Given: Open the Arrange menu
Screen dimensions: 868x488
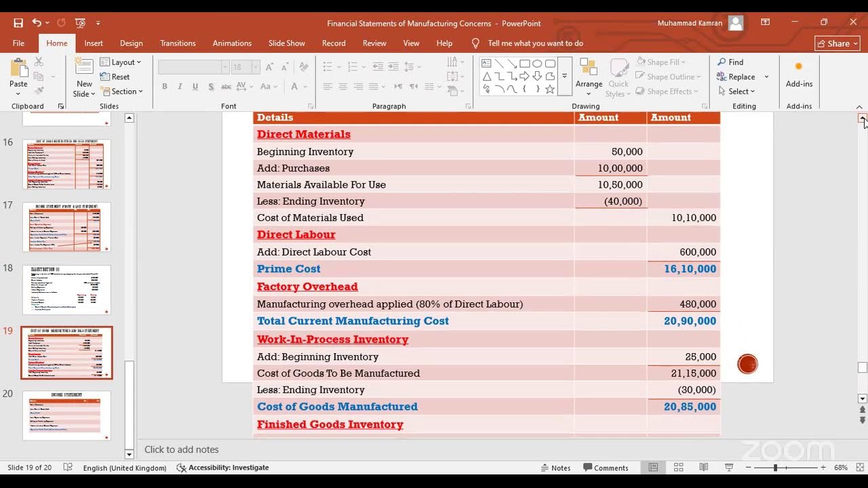Looking at the screenshot, I should [589, 77].
